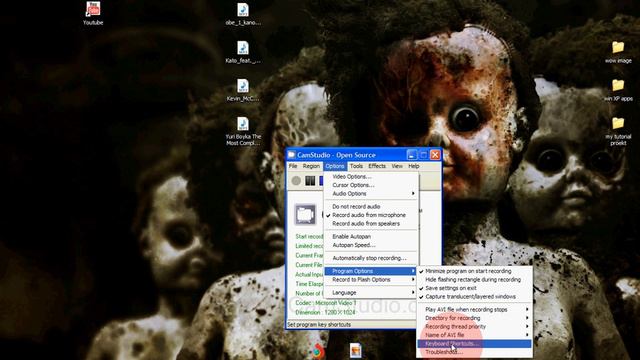The height and width of the screenshot is (360, 640).
Task: Click the Record button in CamStudio toolbar
Action: [x=296, y=180]
